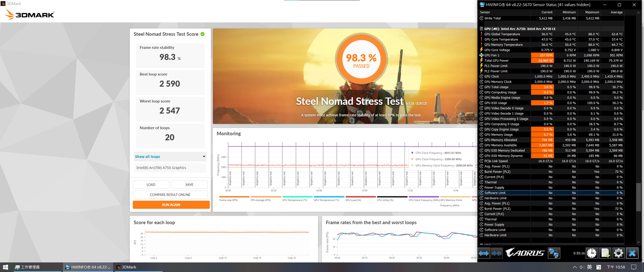This screenshot has width=644, height=272.
Task: Select GPU D3D Memory Dynamic row
Action: tap(551, 156)
